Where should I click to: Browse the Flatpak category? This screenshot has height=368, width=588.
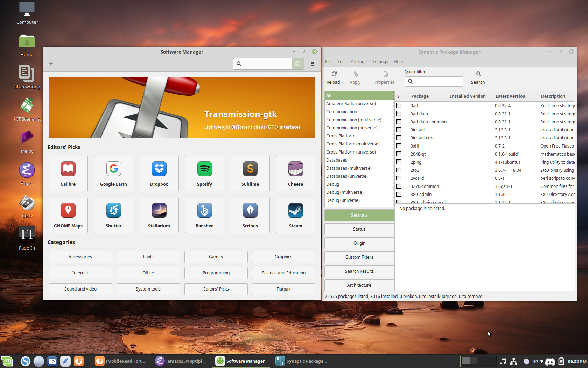tap(283, 289)
